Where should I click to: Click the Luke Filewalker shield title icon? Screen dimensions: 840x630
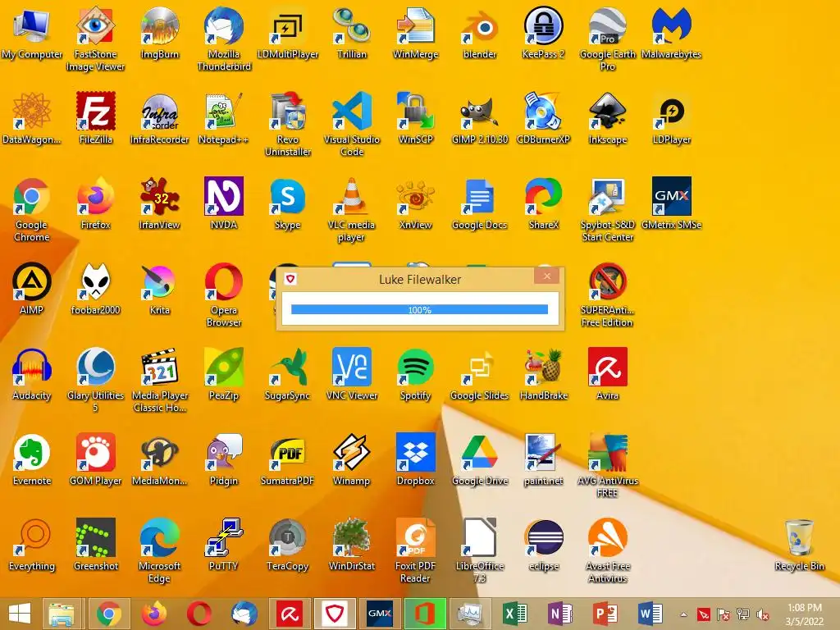coord(290,279)
